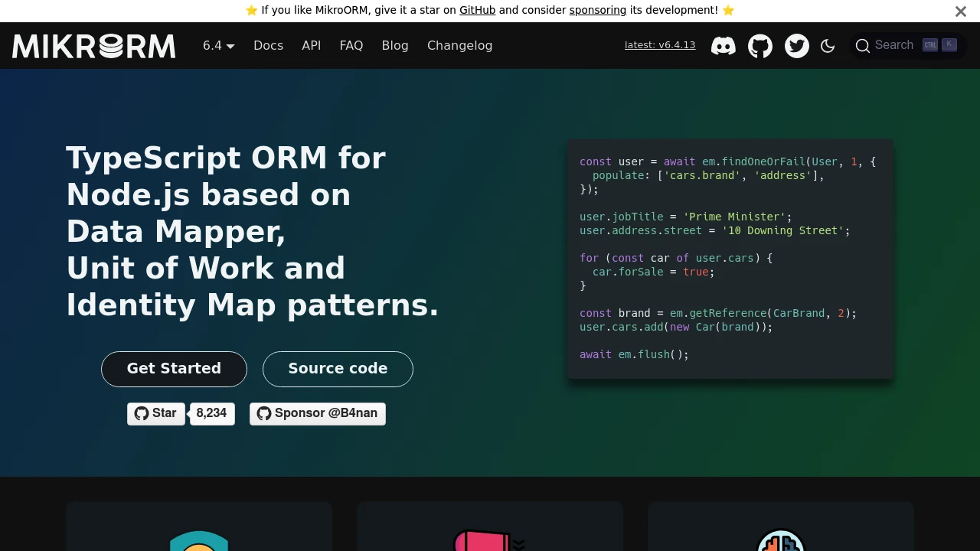Dismiss the announcement banner with the X

(961, 11)
